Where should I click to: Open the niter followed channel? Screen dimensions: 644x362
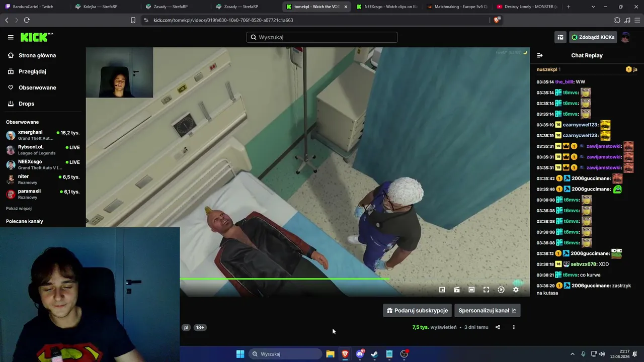click(x=43, y=179)
